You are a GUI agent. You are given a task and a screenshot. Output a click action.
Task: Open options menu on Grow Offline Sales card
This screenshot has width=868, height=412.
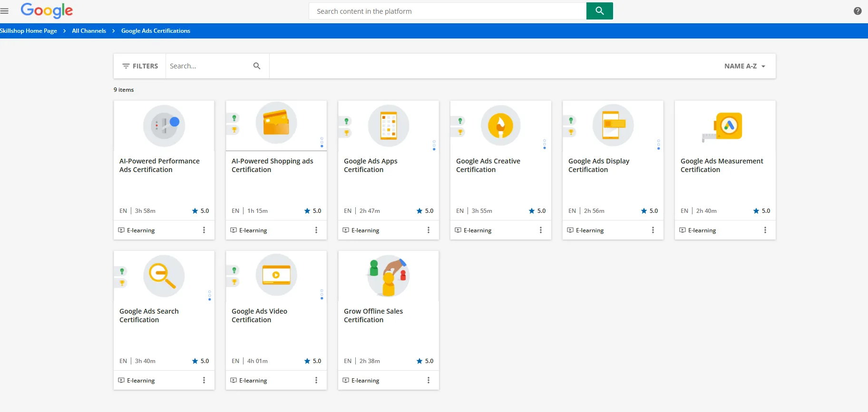coord(429,380)
